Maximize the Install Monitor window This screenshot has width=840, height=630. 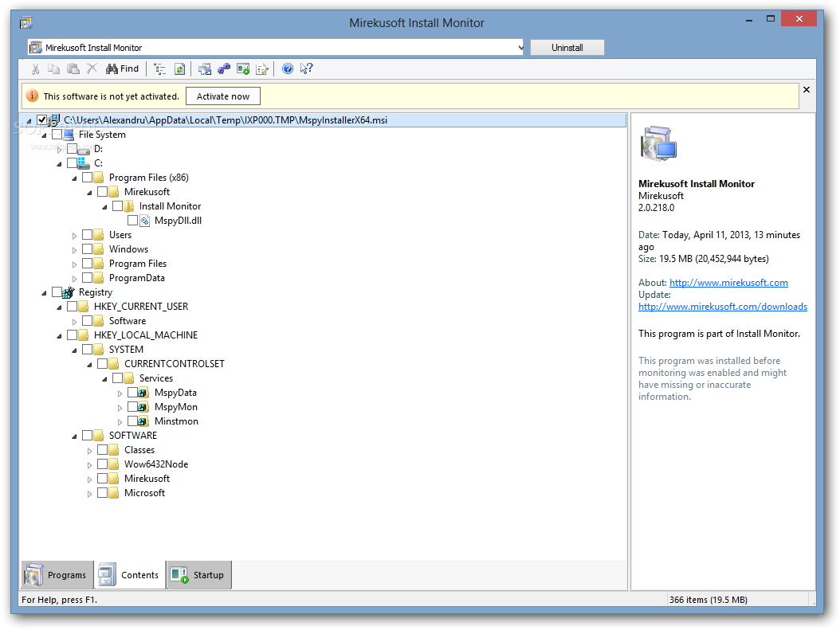click(771, 19)
